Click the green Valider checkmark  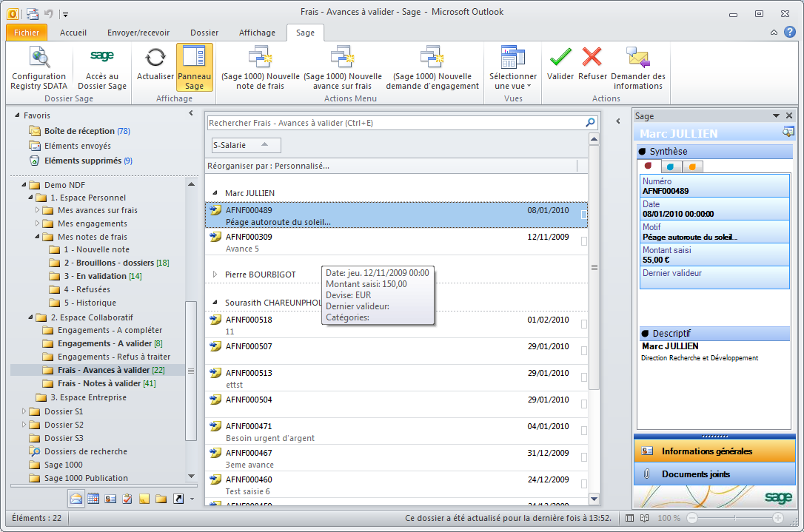coord(560,64)
